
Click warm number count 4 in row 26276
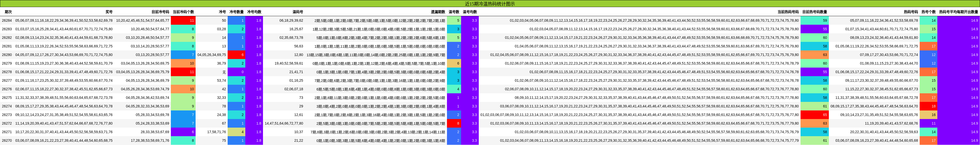pos(454,89)
